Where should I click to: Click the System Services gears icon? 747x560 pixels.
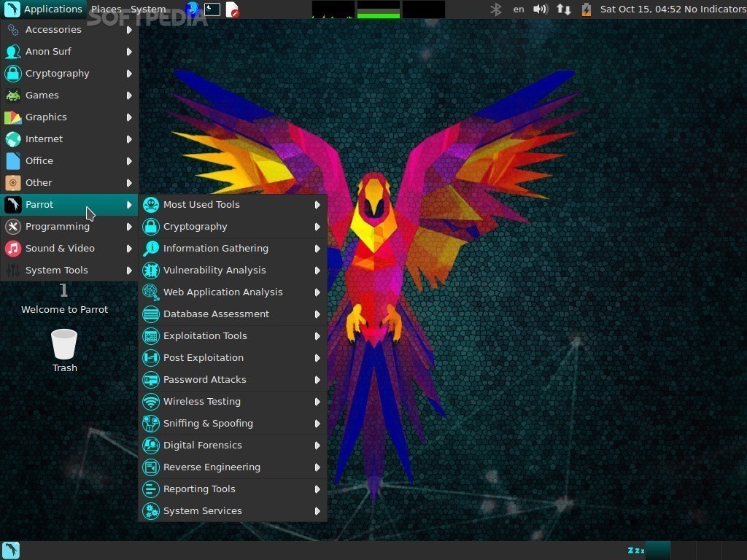(x=151, y=511)
